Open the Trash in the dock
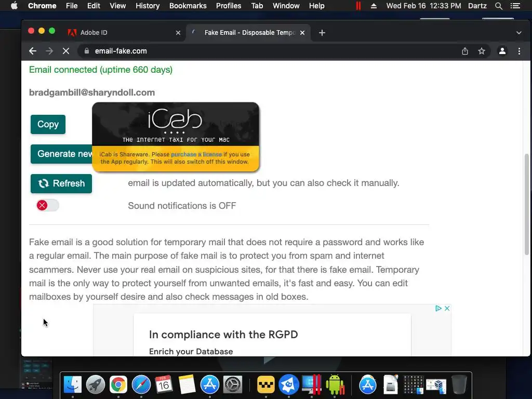Viewport: 532px width, 399px height. [459, 385]
